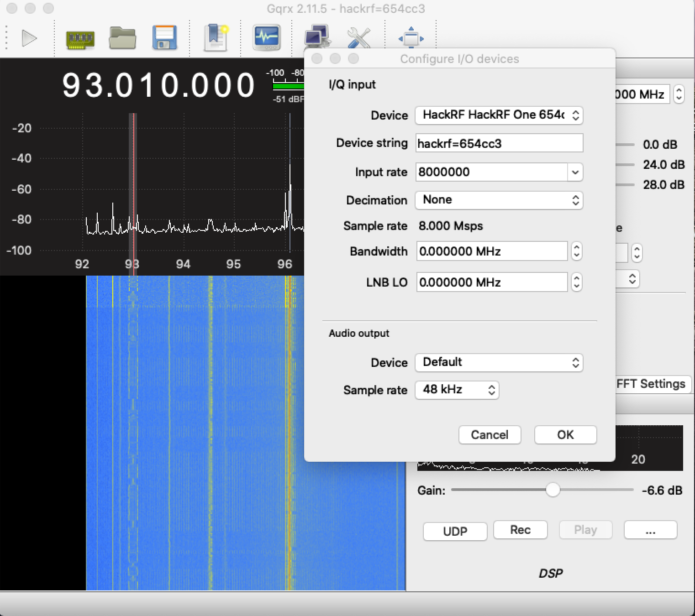Click the Bandwidth value field
Viewport: 695px width, 616px height.
pyautogui.click(x=492, y=251)
